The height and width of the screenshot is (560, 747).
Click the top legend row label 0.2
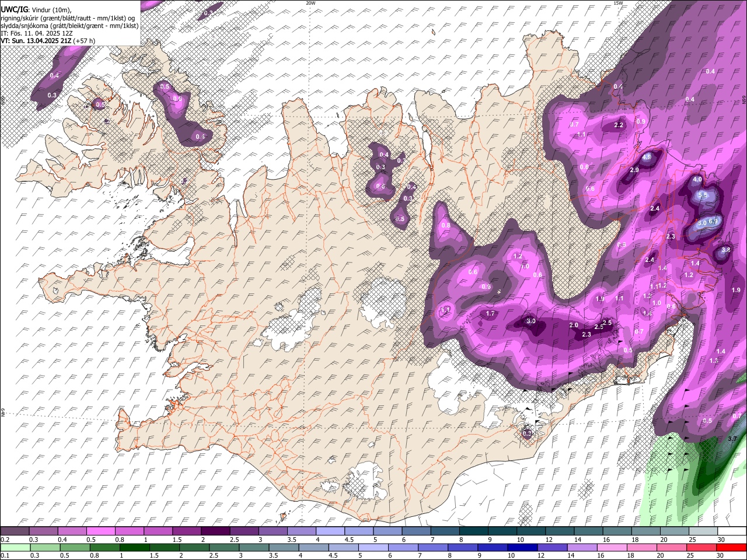pos(4,540)
